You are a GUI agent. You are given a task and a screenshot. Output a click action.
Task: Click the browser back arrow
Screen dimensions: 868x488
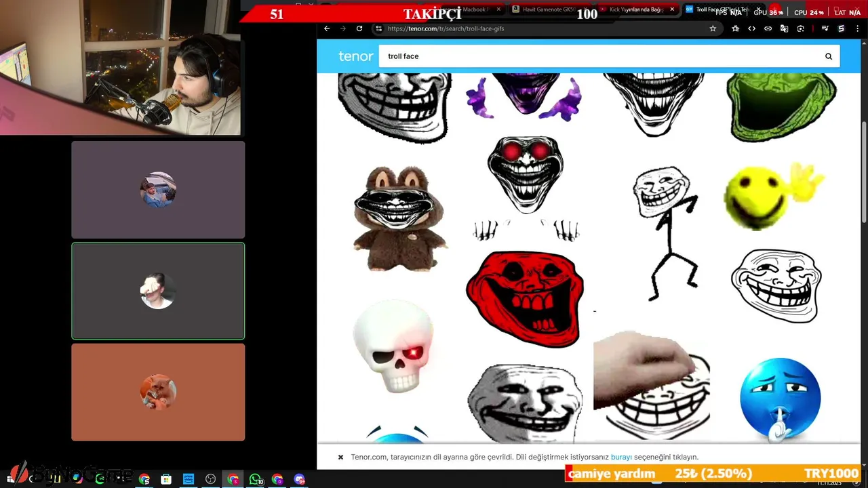pyautogui.click(x=327, y=28)
